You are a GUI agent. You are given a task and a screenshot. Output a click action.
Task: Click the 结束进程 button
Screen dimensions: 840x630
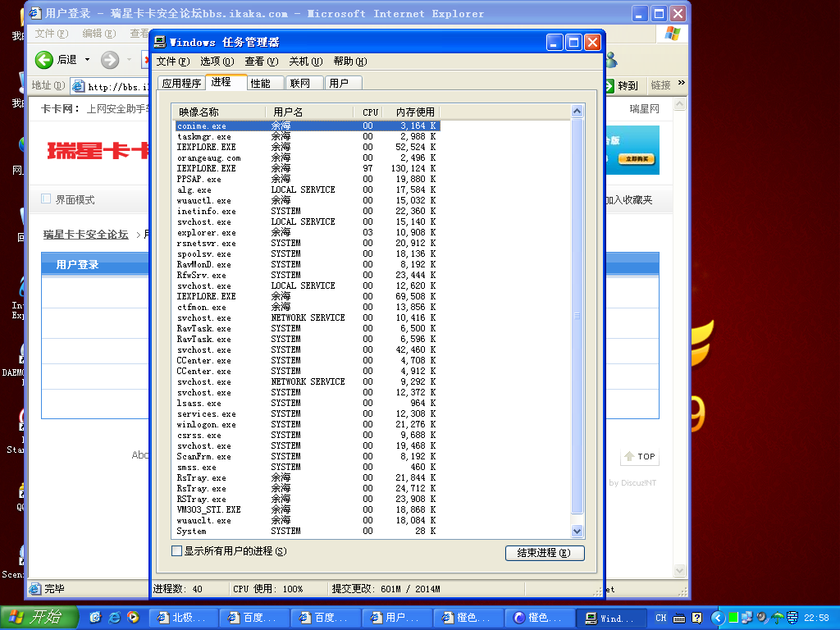[545, 553]
